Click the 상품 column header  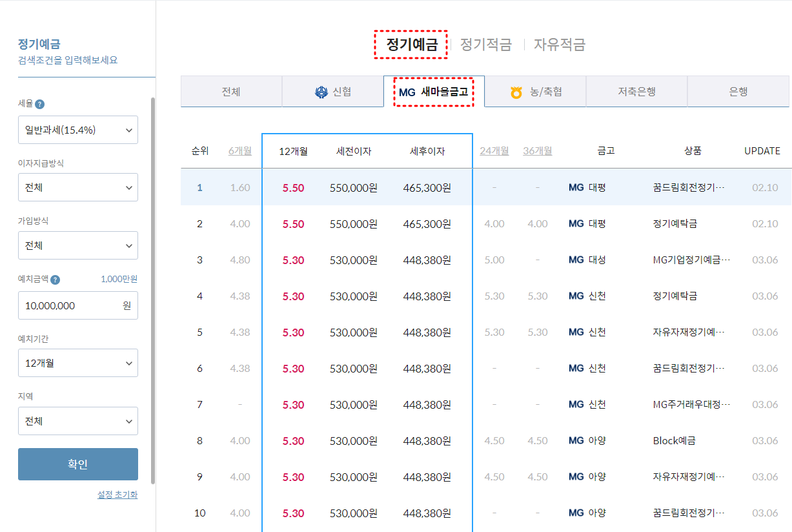693,151
